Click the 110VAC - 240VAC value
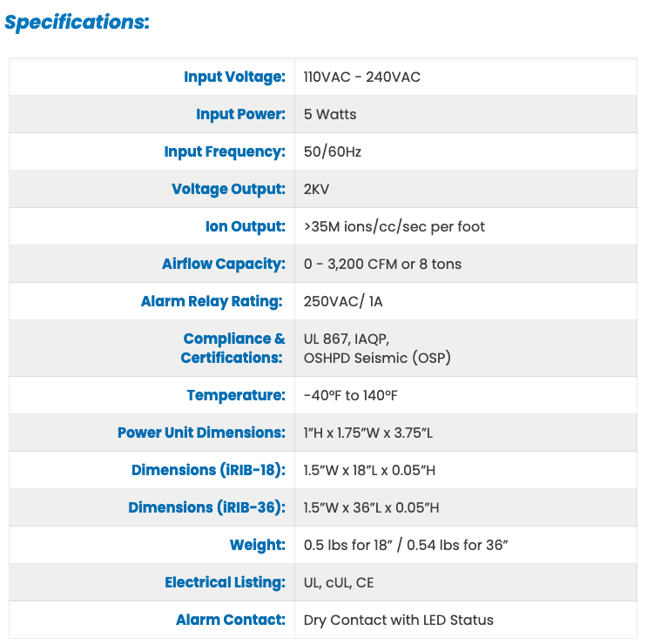 (362, 77)
